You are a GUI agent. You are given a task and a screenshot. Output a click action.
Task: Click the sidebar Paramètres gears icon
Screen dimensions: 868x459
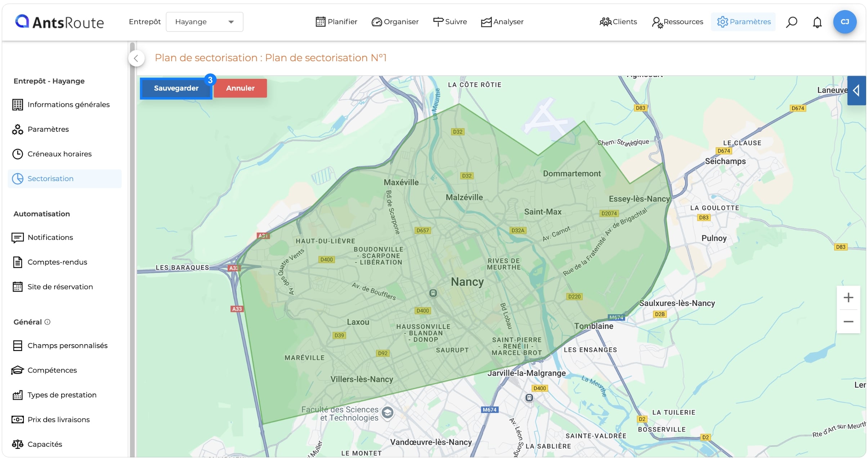(x=17, y=129)
